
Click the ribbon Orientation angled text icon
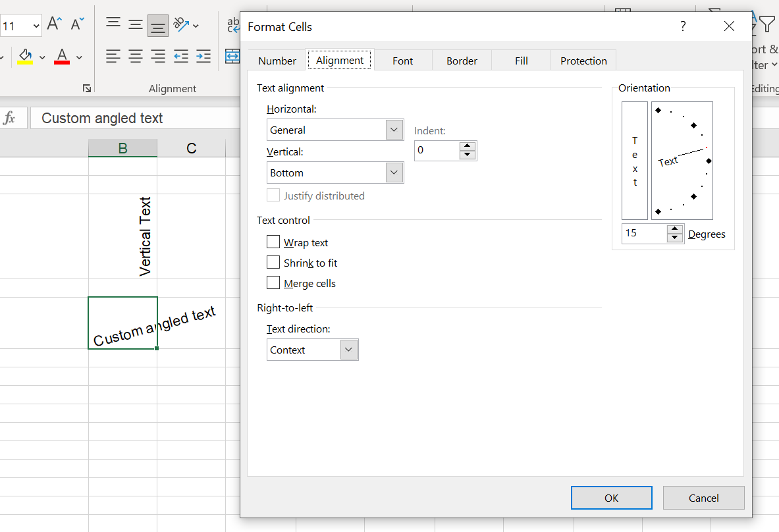[x=181, y=25]
